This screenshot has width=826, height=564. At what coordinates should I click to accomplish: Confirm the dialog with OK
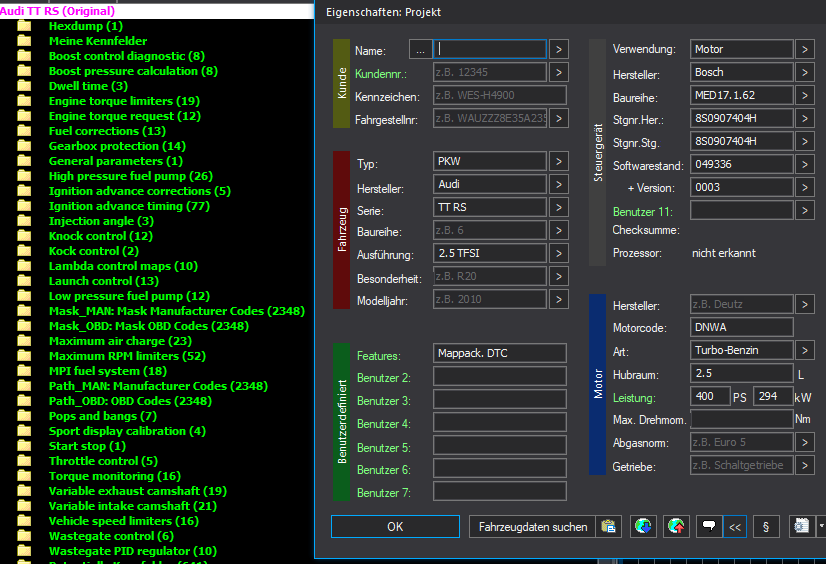coord(395,527)
